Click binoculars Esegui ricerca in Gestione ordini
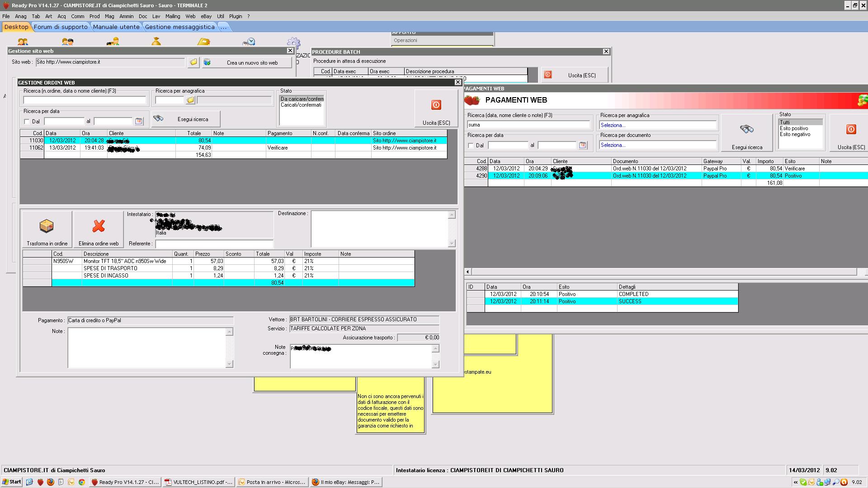 point(159,119)
